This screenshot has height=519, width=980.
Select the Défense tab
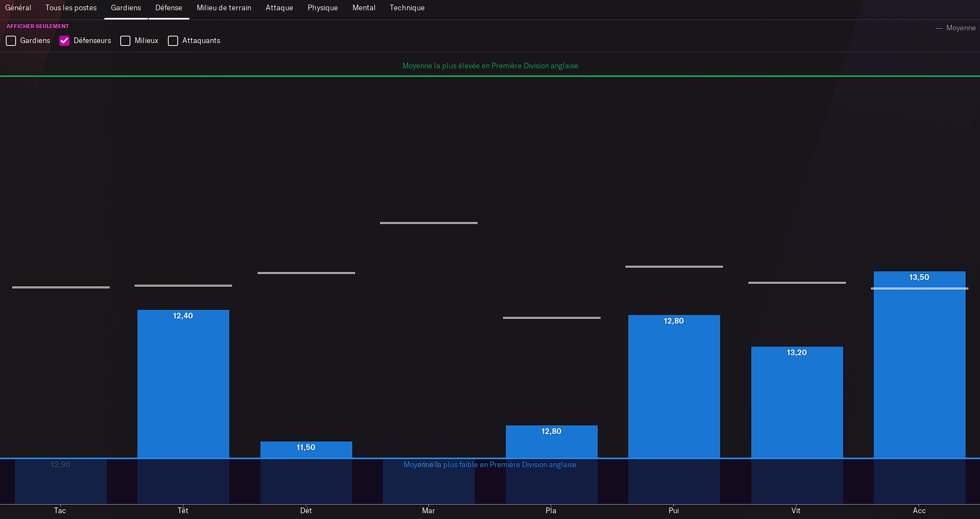[x=168, y=8]
